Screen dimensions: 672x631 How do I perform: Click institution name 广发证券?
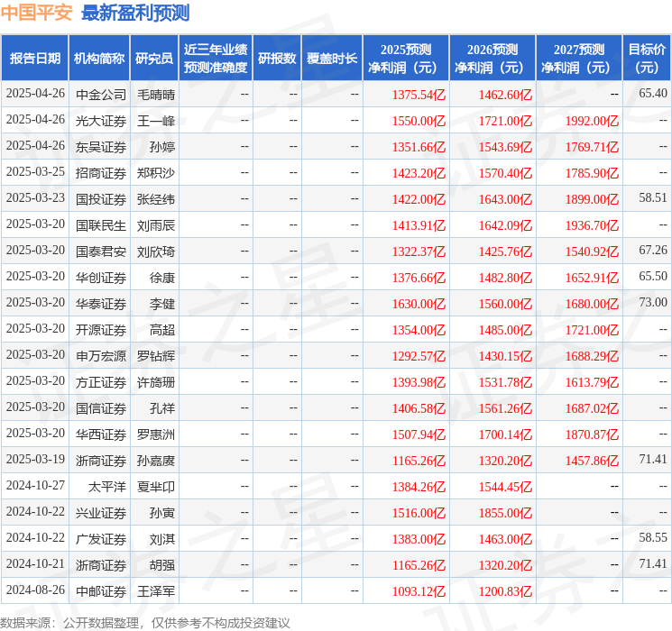(101, 539)
